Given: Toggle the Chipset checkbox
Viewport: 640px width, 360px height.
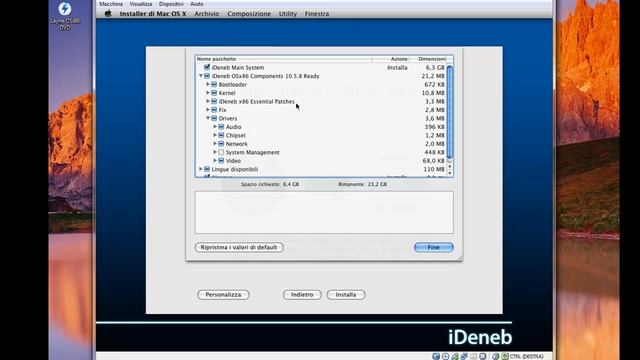Looking at the screenshot, I should point(221,135).
